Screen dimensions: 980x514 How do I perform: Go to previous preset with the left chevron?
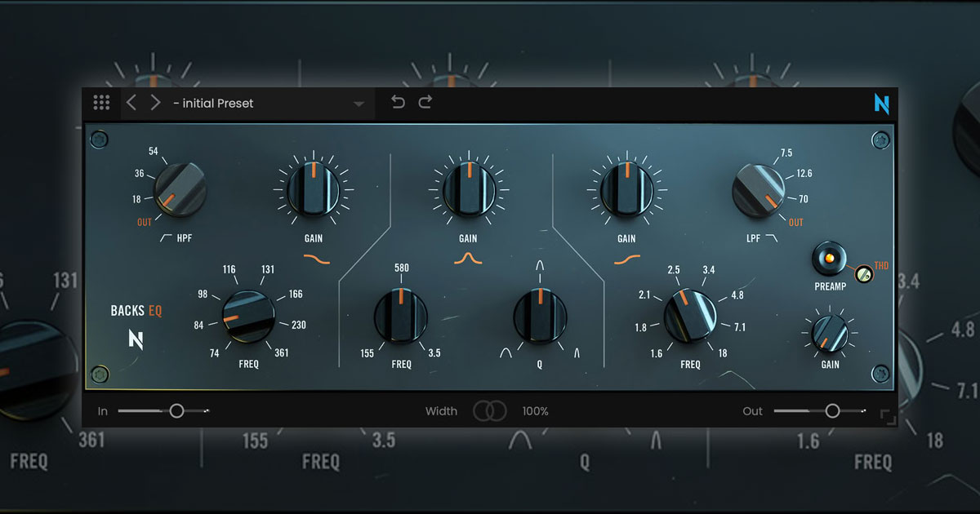(132, 102)
